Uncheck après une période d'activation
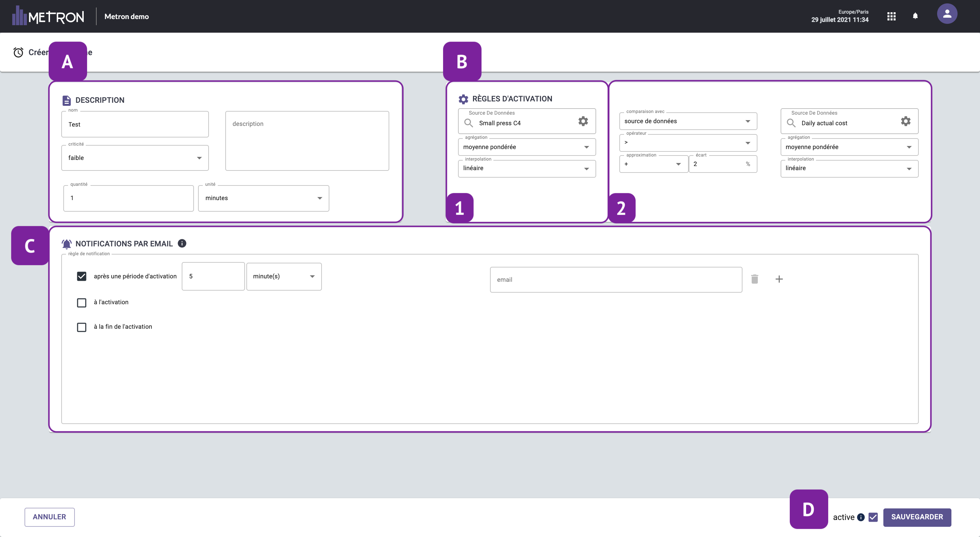980x537 pixels. click(81, 276)
